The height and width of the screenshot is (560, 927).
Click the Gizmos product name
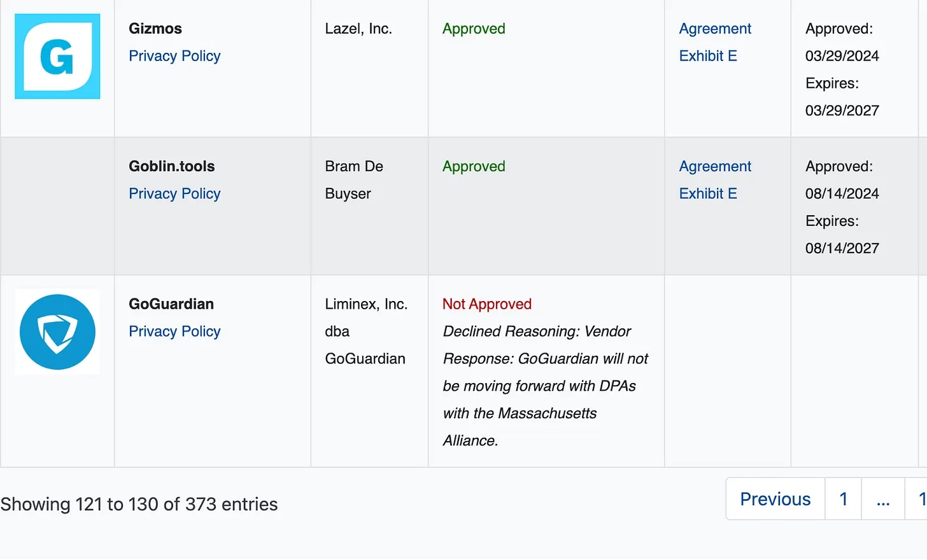(x=155, y=29)
